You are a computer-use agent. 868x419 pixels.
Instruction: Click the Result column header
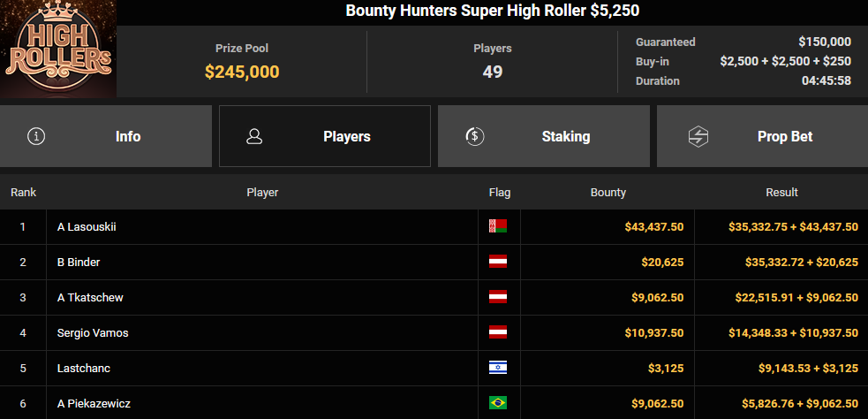point(781,192)
